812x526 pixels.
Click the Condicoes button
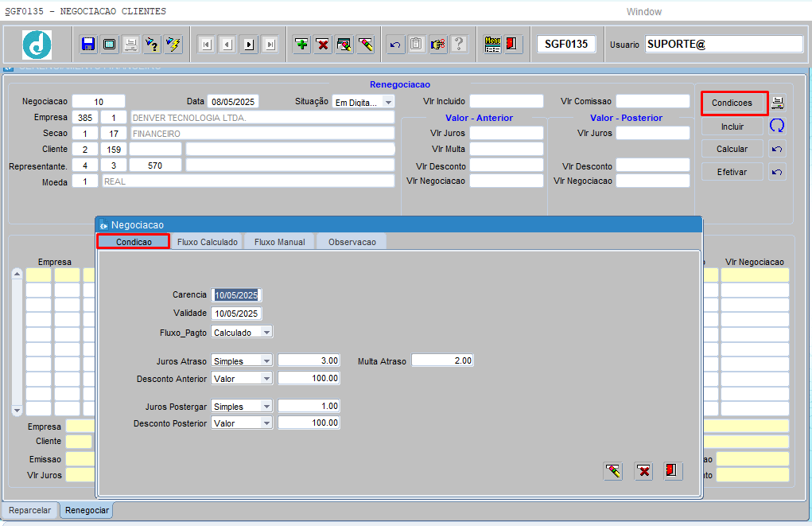pyautogui.click(x=732, y=103)
